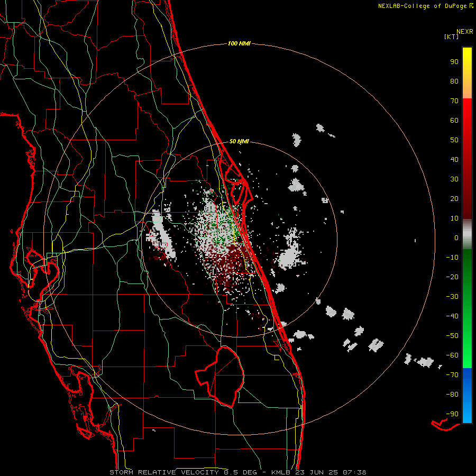Image resolution: width=476 pixels, height=476 pixels.
Task: Click the gray zero-velocity segment of the color bar
Action: (x=467, y=234)
